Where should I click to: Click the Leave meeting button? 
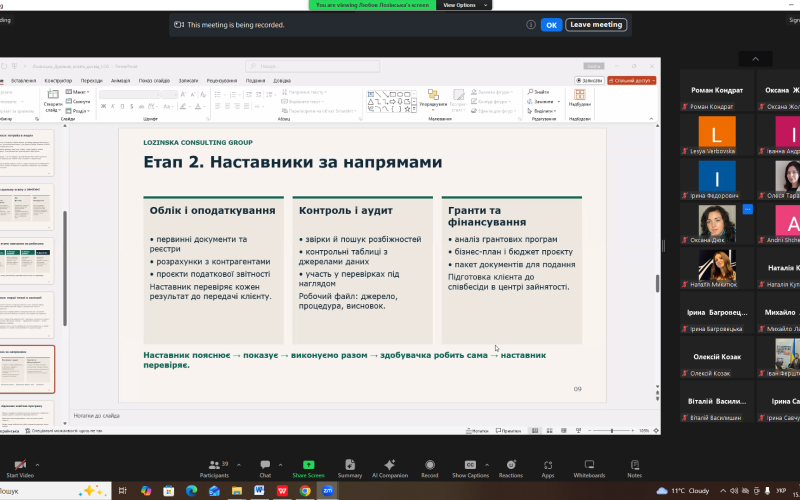click(596, 24)
